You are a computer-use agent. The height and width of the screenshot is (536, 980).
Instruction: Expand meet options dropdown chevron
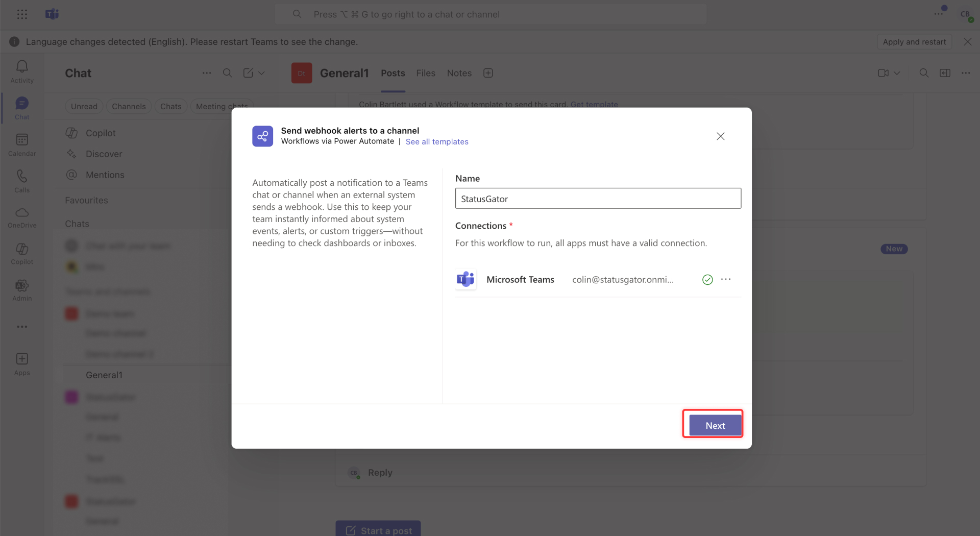pyautogui.click(x=897, y=73)
